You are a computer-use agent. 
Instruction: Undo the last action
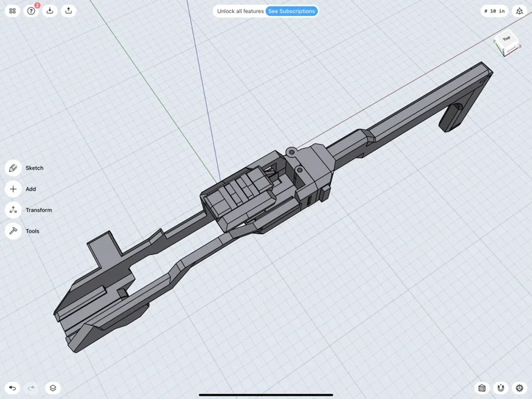click(x=12, y=388)
